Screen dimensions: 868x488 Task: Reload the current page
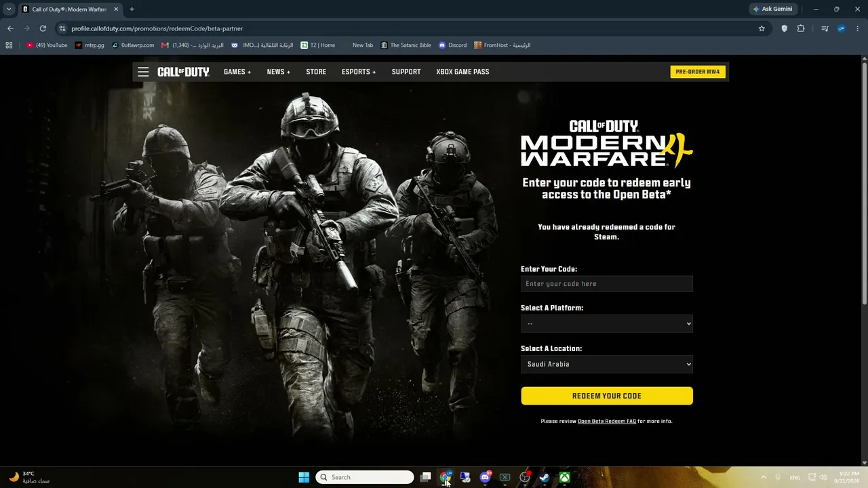click(x=43, y=28)
